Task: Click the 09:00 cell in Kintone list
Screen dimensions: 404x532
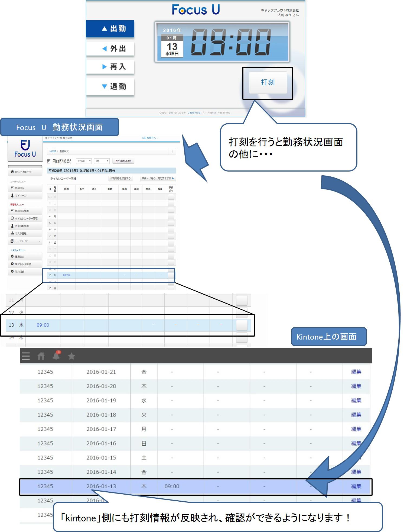Action: [172, 486]
